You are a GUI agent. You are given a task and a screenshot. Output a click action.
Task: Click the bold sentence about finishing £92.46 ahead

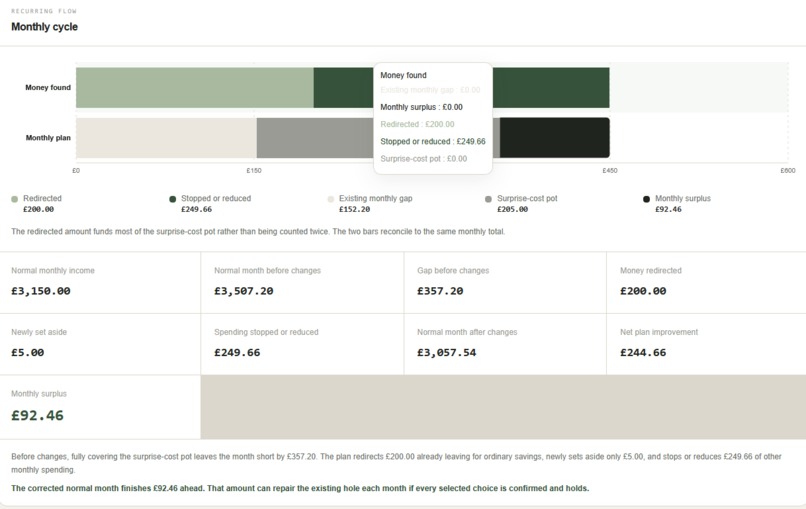coord(300,488)
